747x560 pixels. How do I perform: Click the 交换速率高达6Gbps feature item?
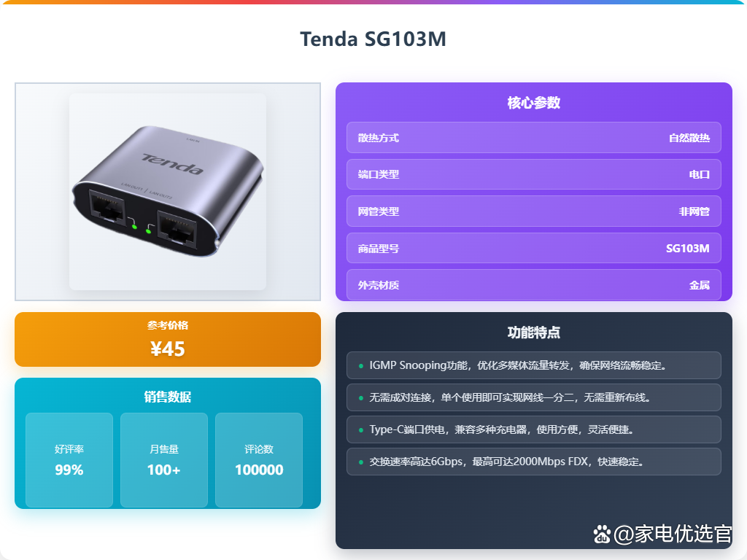pos(533,462)
